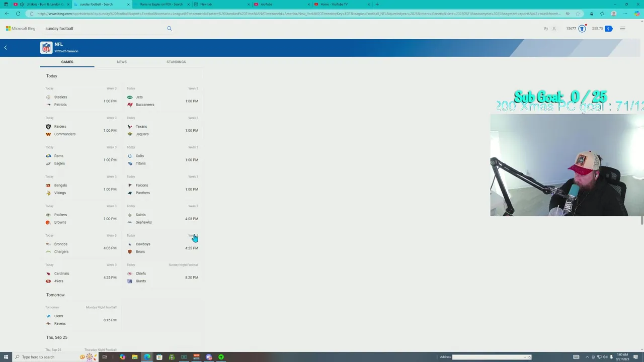
Task: Open the Packers vs Browns game
Action: point(81,215)
